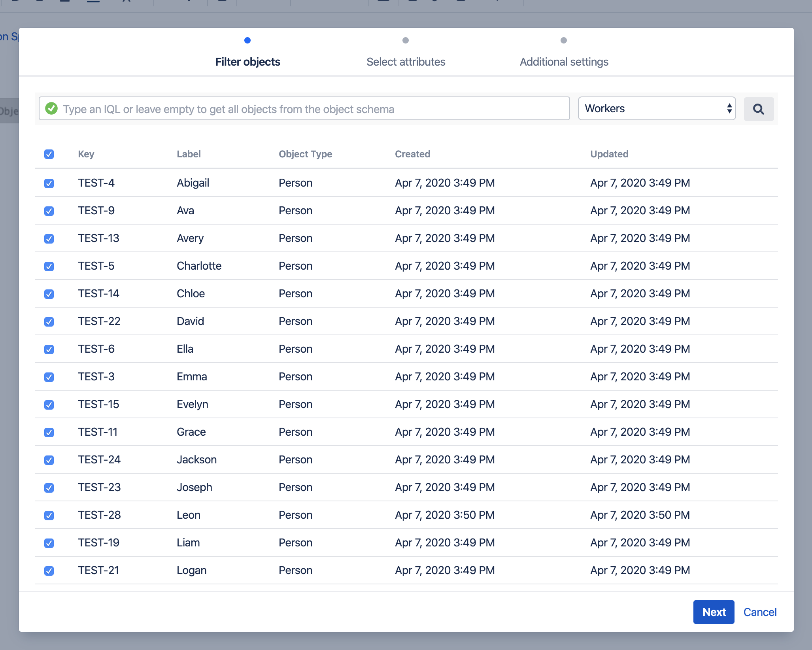812x650 pixels.
Task: Open the Additional settings step
Action: [564, 62]
